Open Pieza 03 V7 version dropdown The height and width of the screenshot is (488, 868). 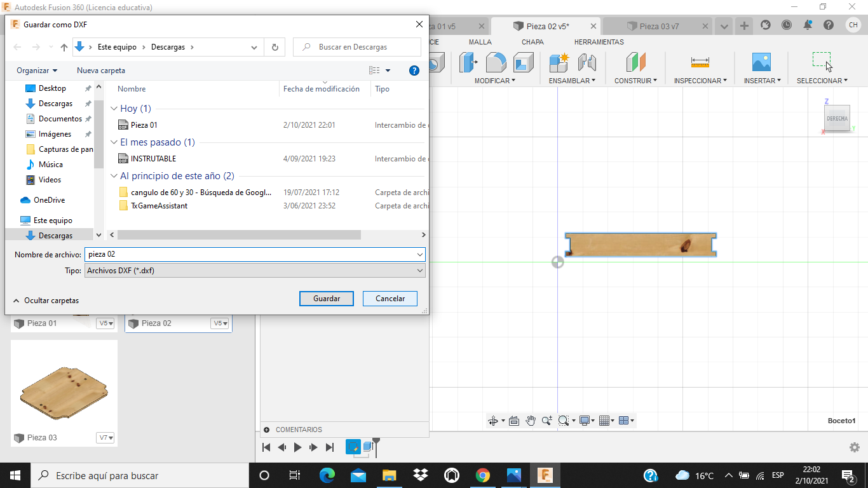[x=105, y=438]
